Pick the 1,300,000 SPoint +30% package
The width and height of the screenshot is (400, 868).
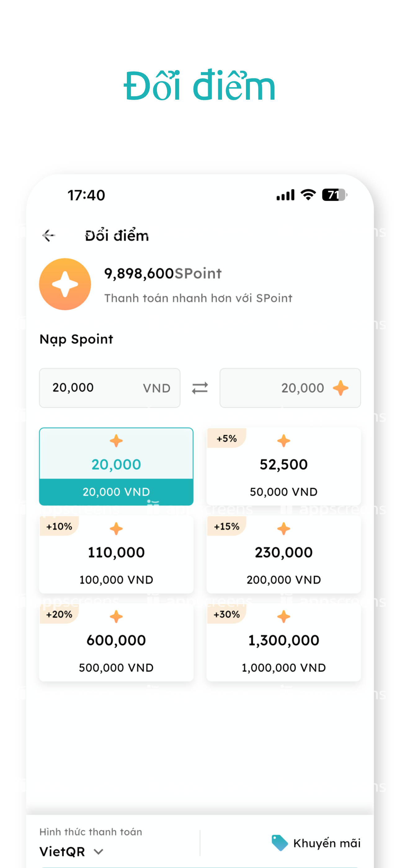[283, 642]
